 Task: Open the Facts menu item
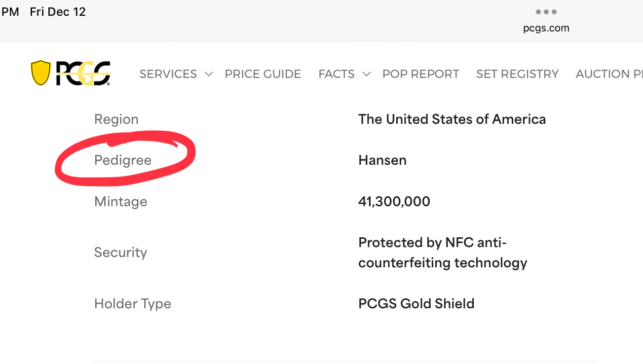point(336,74)
